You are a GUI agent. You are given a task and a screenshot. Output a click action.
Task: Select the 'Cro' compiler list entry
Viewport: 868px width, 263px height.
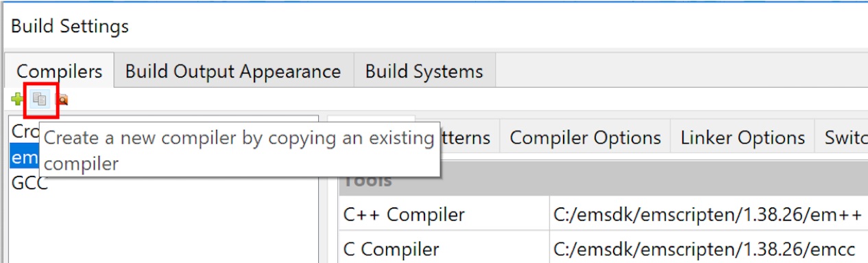point(24,131)
